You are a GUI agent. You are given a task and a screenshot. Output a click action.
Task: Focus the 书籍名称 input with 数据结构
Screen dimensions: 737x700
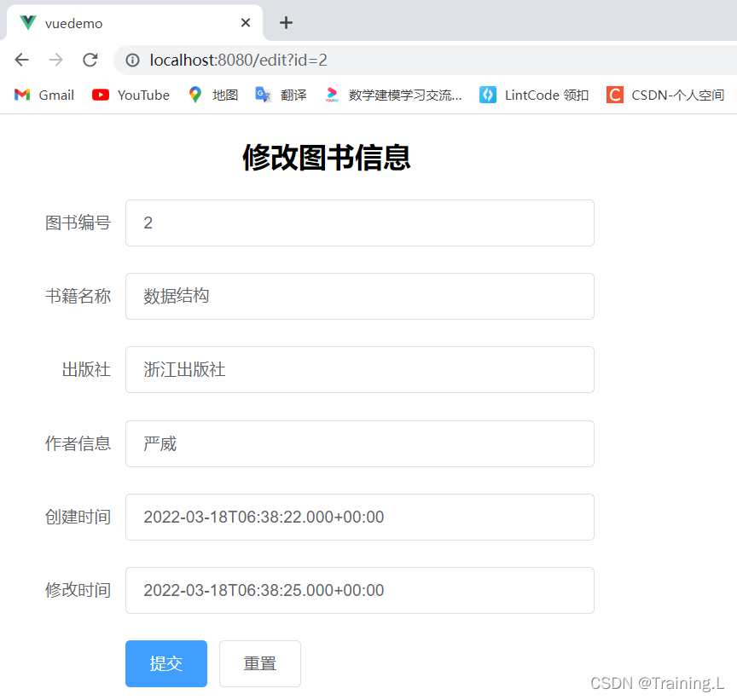coord(360,296)
